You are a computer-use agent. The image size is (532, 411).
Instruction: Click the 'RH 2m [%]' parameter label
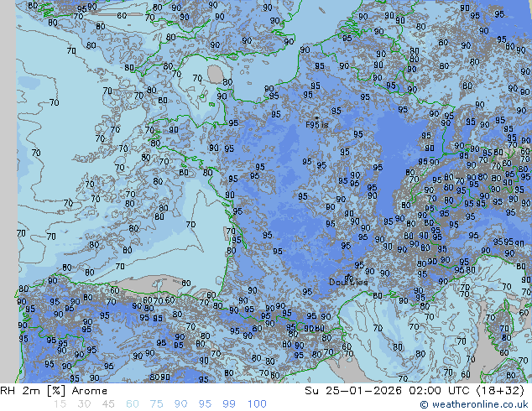tap(33, 391)
